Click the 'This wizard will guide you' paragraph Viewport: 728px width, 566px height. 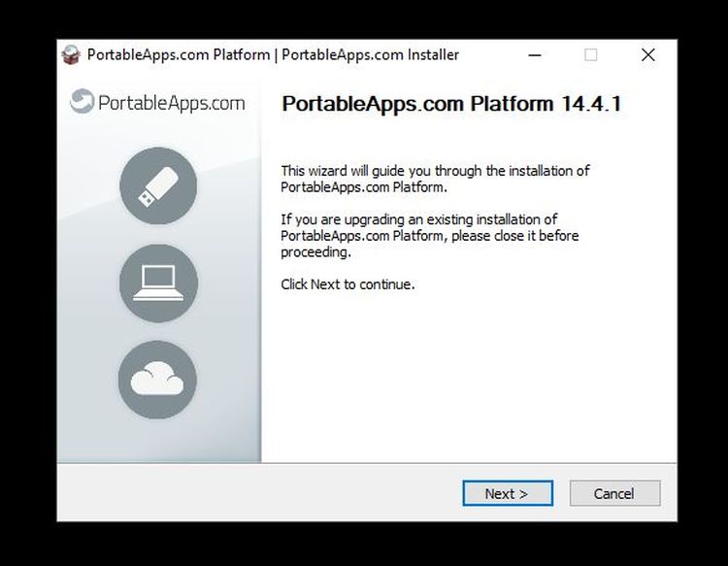pos(435,179)
